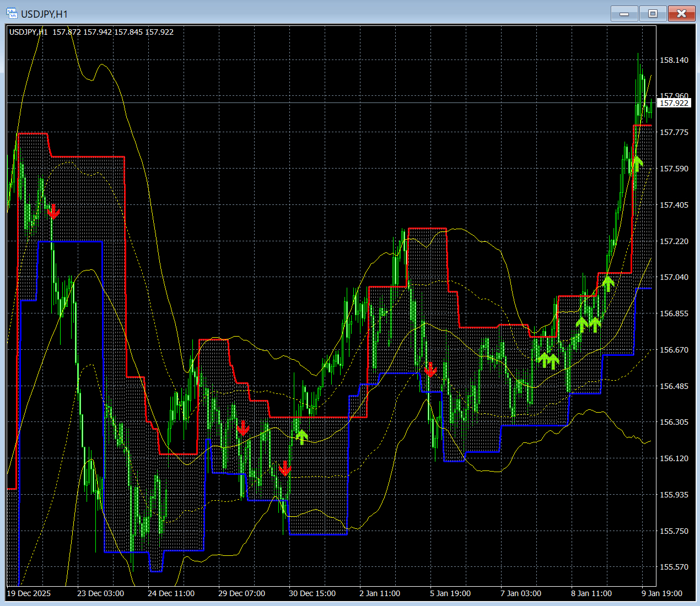Click time axis label 23 Dec 03:00
Screen dimensions: 700x606
[100, 593]
